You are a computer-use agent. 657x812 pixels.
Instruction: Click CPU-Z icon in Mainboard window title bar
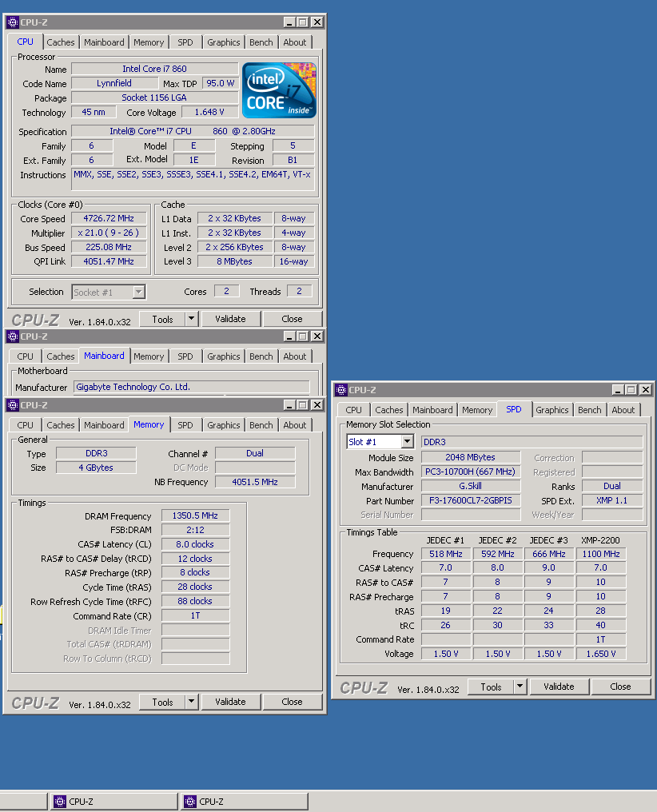click(13, 336)
